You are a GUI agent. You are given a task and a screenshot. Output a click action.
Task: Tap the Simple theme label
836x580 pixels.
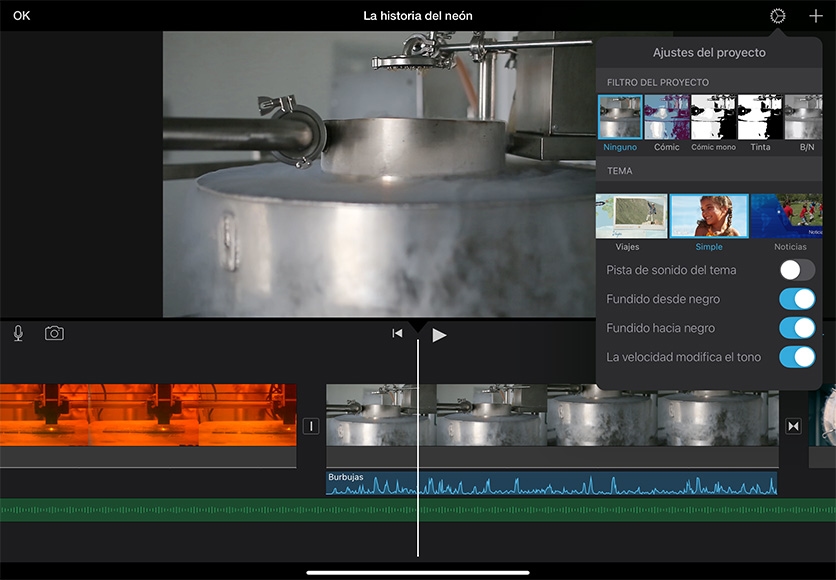(709, 247)
